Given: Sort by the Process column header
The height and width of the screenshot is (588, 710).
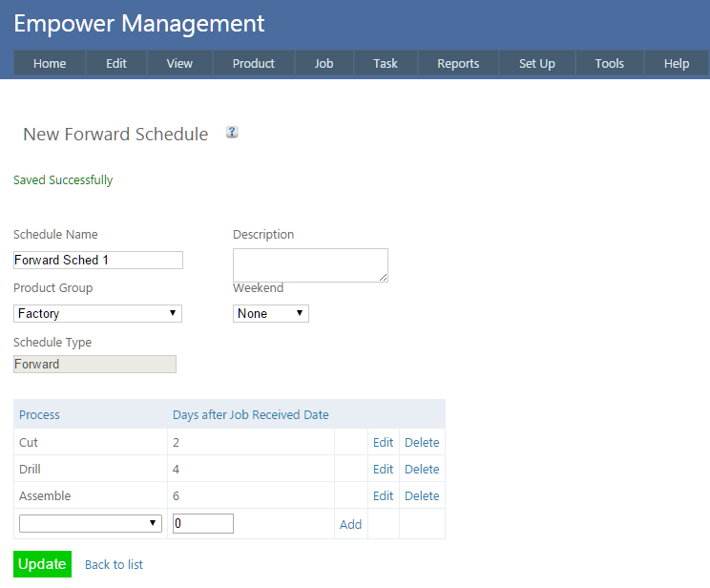Looking at the screenshot, I should pos(39,414).
